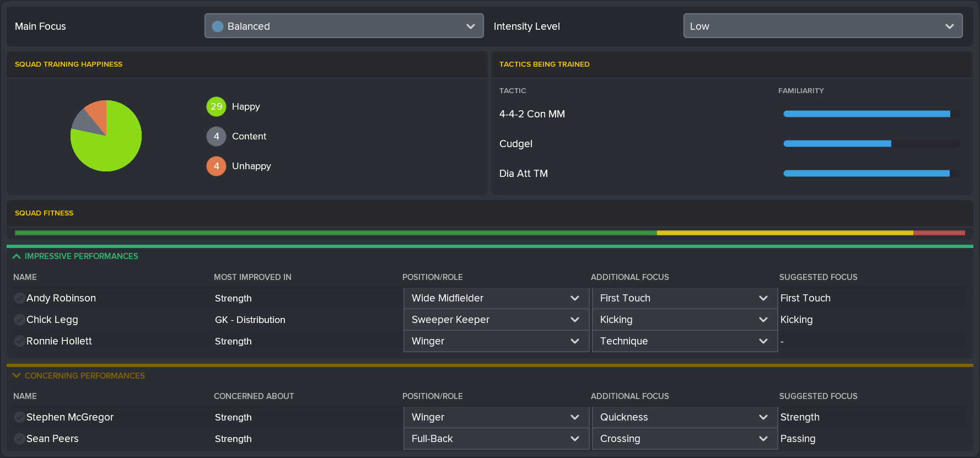Open the Main Focus Balanced dropdown
The height and width of the screenshot is (458, 980).
coord(343,26)
